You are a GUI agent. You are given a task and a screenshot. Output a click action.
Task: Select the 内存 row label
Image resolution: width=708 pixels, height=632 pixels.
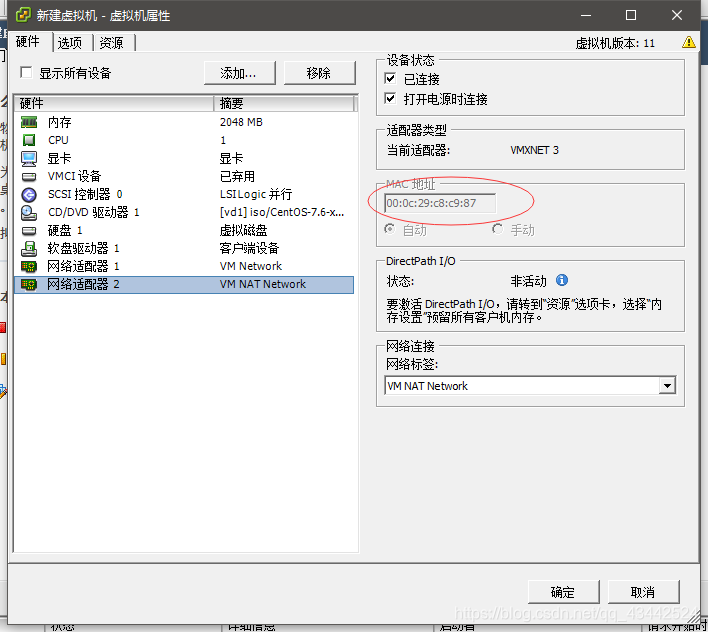[x=60, y=122]
